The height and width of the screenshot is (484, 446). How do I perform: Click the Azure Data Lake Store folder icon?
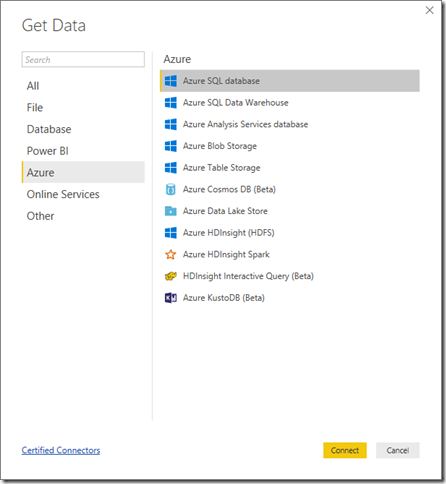pos(171,211)
